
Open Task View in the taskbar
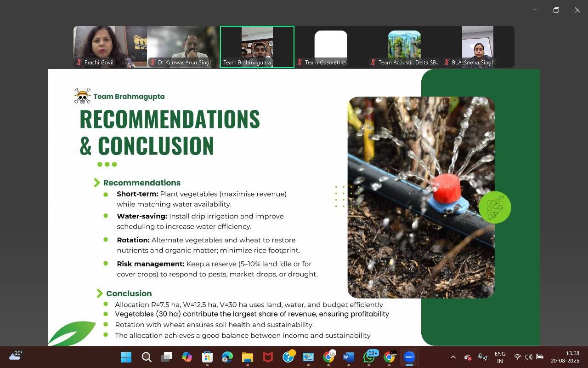click(167, 357)
